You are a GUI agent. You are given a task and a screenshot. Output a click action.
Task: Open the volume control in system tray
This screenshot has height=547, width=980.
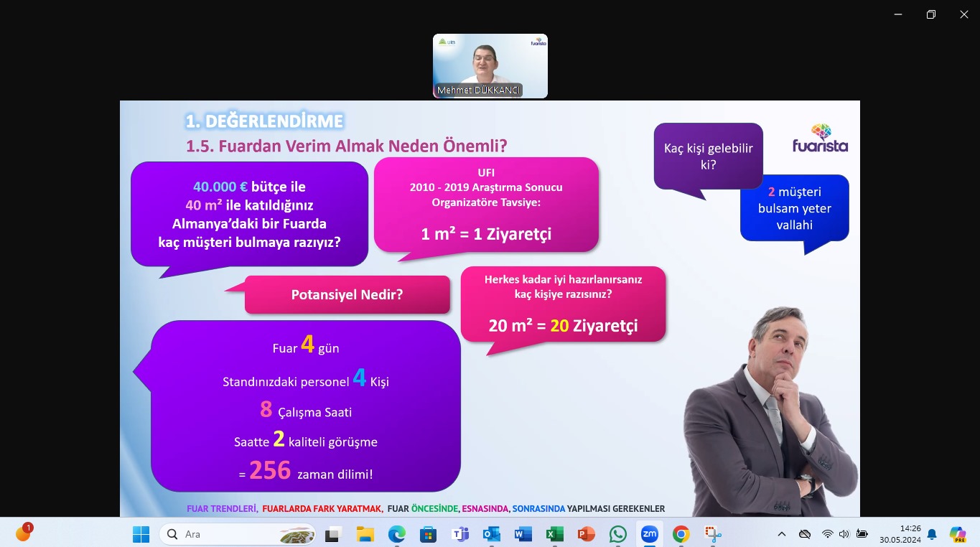844,534
